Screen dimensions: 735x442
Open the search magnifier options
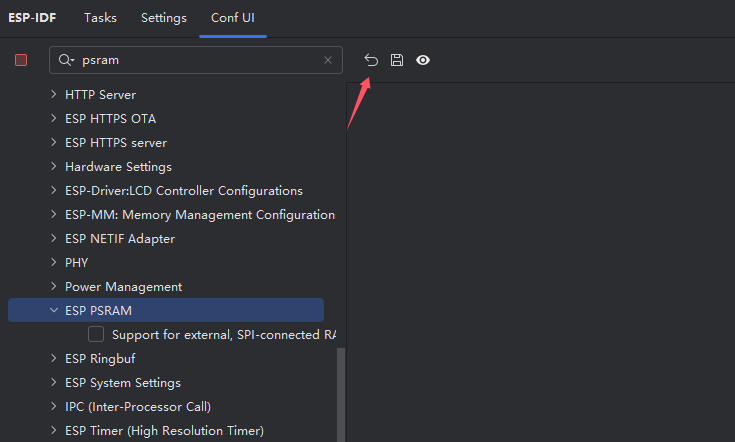click(x=67, y=60)
